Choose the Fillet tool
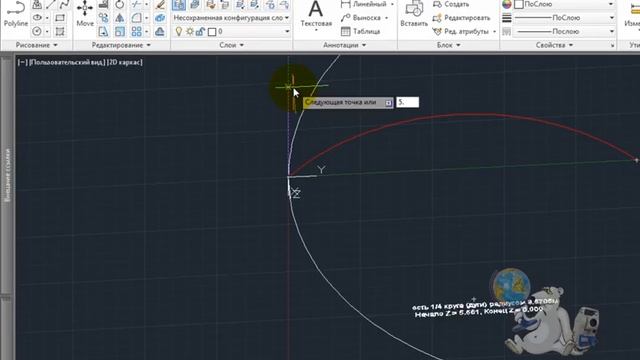The height and width of the screenshot is (360, 640). [136, 18]
